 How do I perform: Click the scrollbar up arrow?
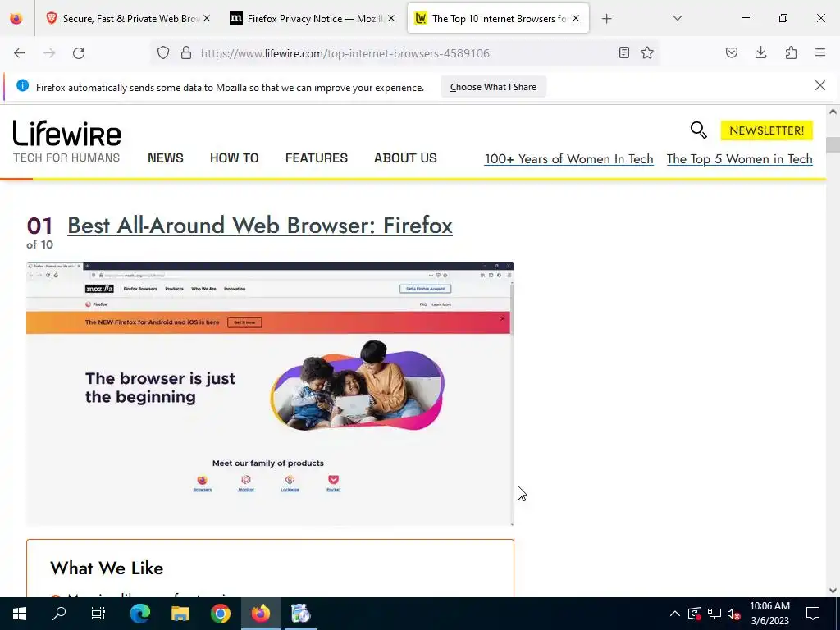[833, 112]
